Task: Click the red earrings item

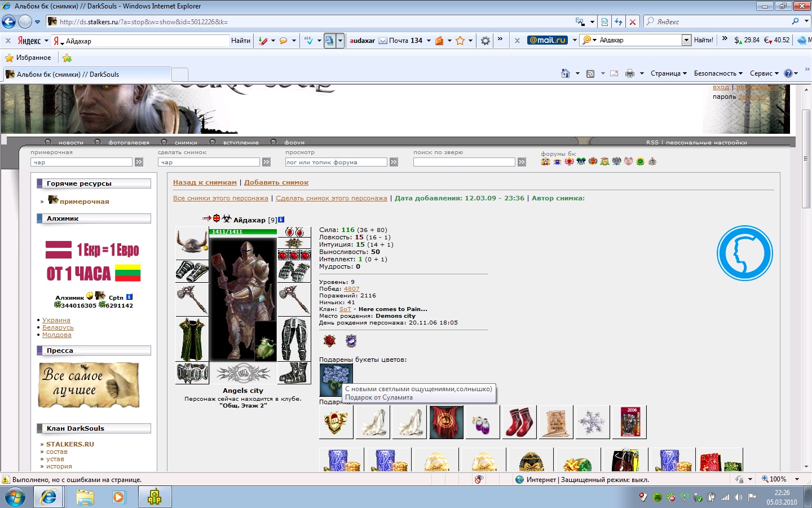Action: pyautogui.click(x=294, y=232)
